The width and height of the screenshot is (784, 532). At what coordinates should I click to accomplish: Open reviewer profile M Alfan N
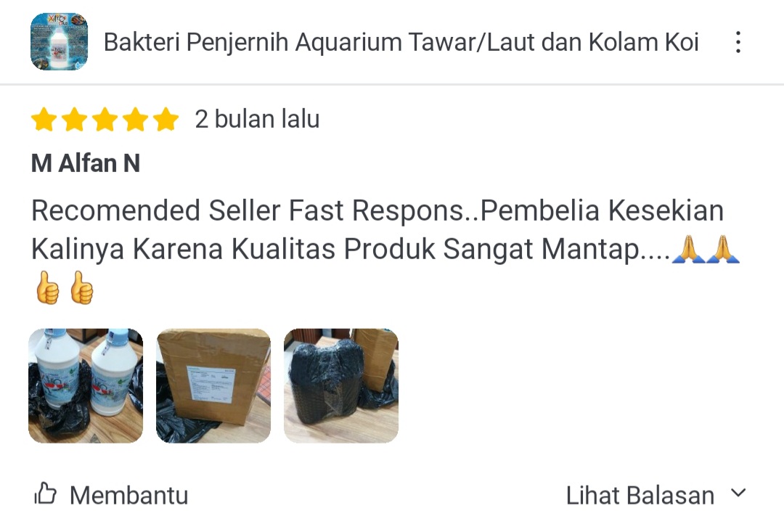pyautogui.click(x=86, y=163)
